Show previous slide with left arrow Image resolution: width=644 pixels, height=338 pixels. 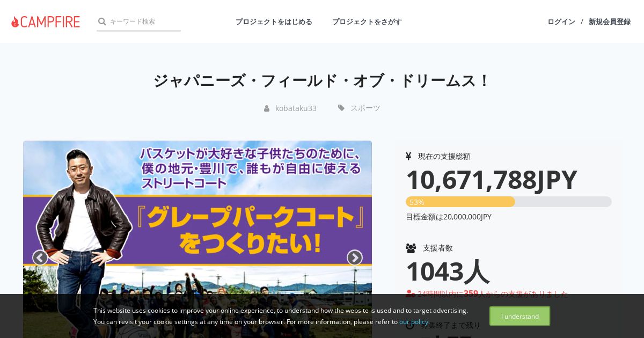[40, 258]
